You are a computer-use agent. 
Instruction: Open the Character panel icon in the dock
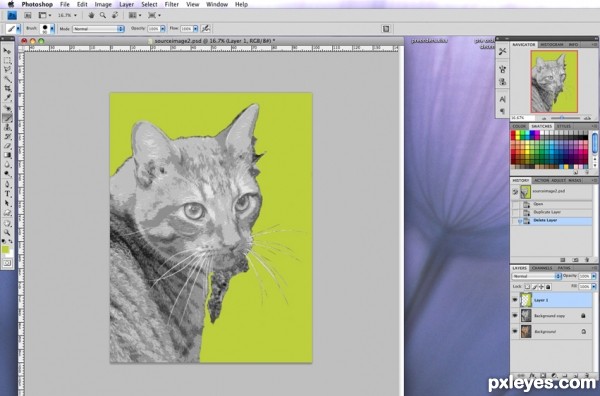tap(503, 99)
